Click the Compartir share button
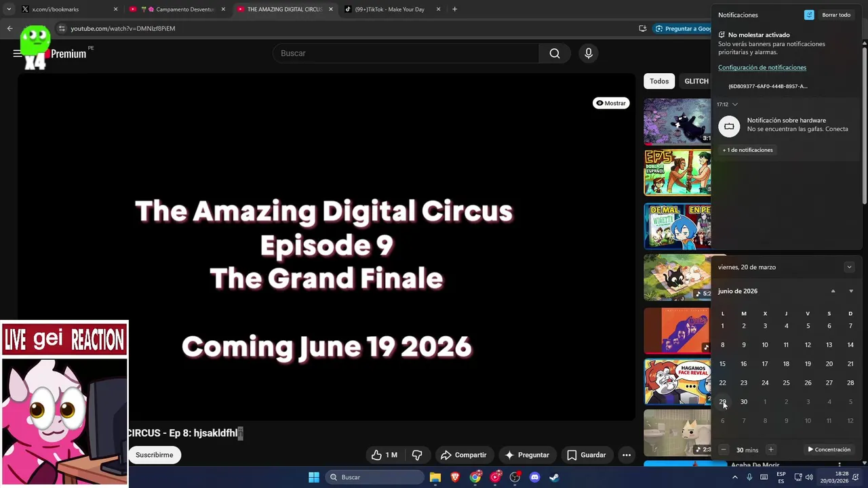The image size is (868, 488). click(x=464, y=455)
